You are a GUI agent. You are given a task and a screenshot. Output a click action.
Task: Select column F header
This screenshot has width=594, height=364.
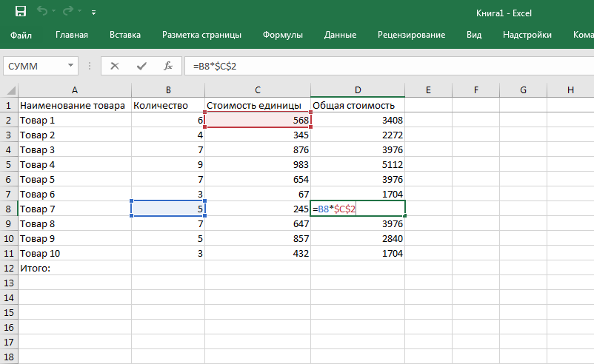475,90
